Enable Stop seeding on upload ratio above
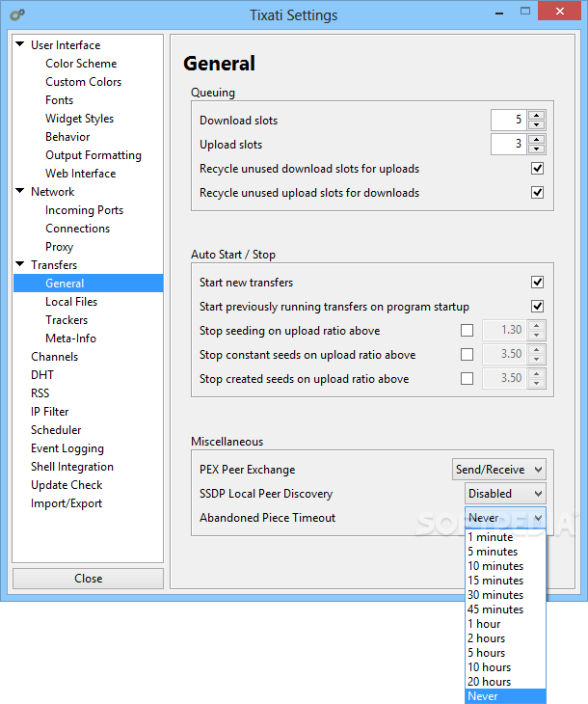Image resolution: width=588 pixels, height=704 pixels. 467,331
